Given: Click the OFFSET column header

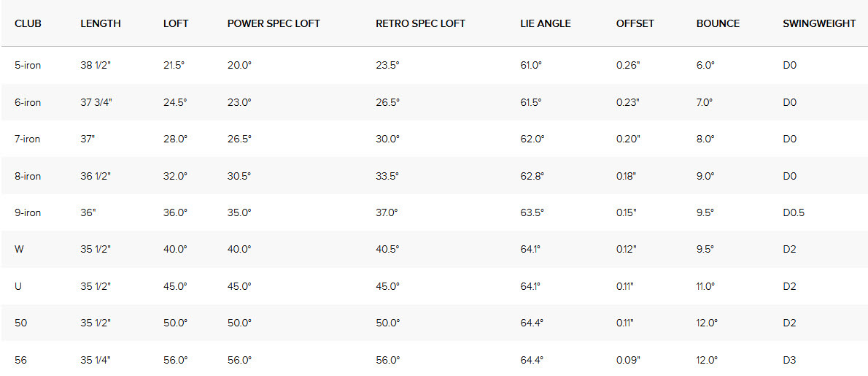Looking at the screenshot, I should 635,23.
